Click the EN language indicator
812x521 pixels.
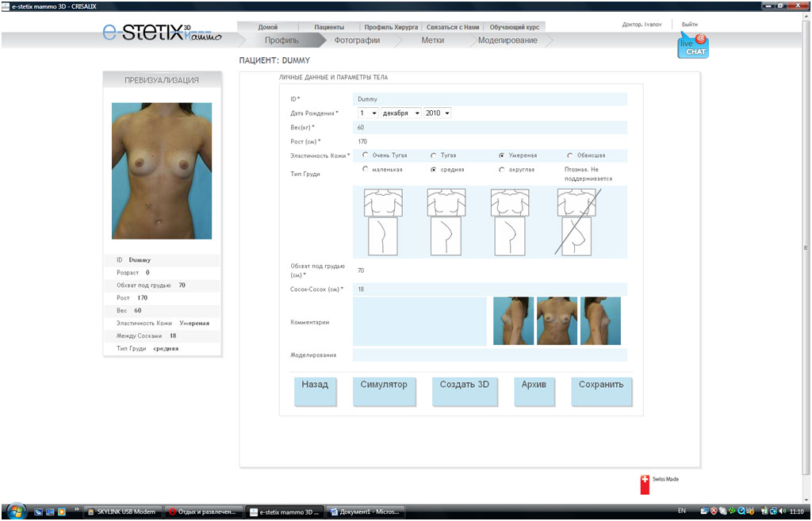682,511
